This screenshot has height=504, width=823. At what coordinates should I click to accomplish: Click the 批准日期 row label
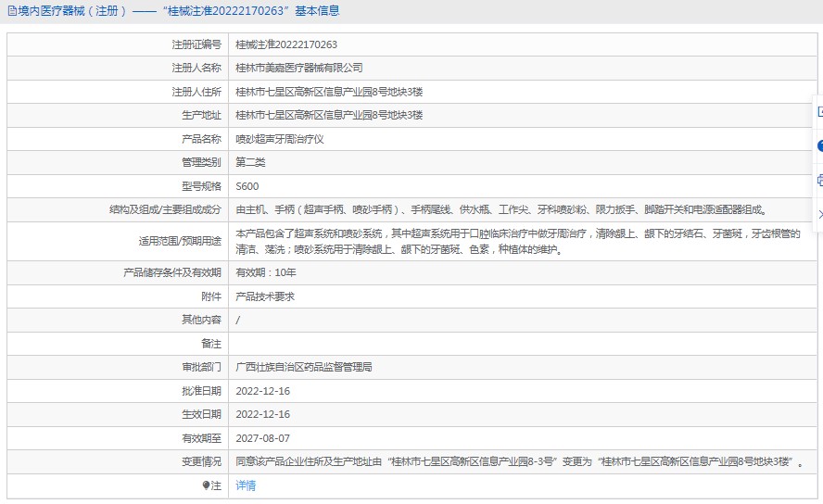201,391
